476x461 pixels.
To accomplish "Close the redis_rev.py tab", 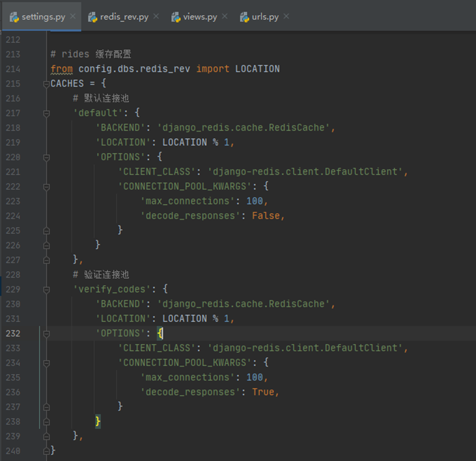I will point(156,17).
